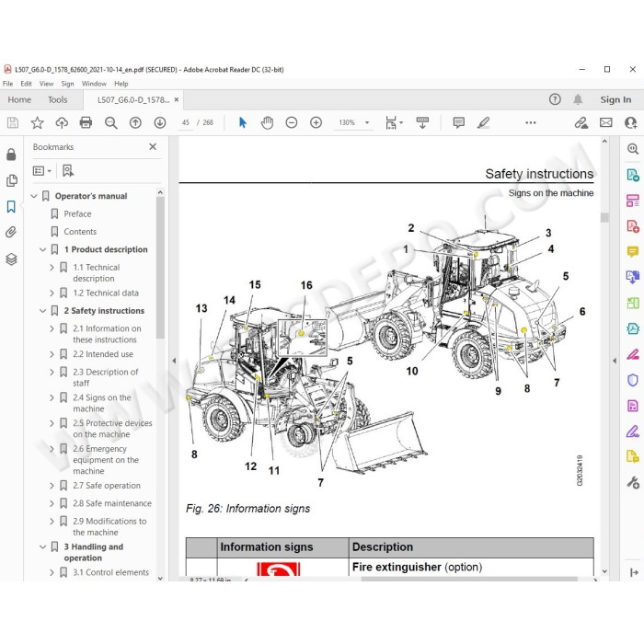Open the Find text magnifier tool

click(x=111, y=122)
